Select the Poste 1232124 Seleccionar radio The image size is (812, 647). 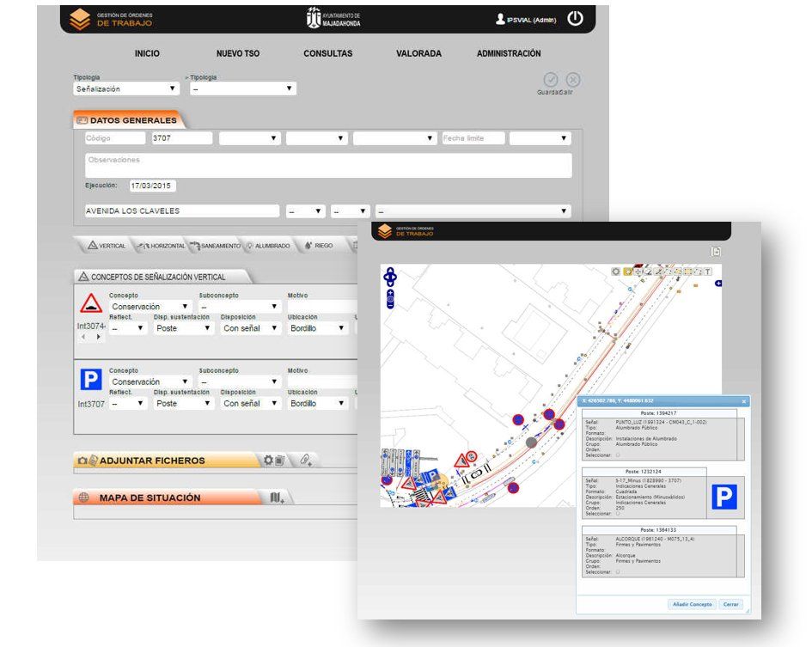point(618,513)
